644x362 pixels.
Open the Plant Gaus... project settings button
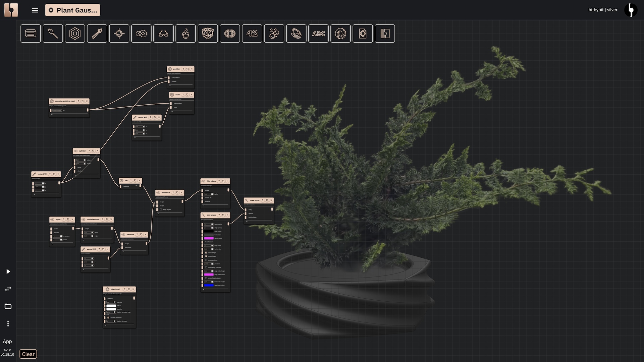point(72,10)
